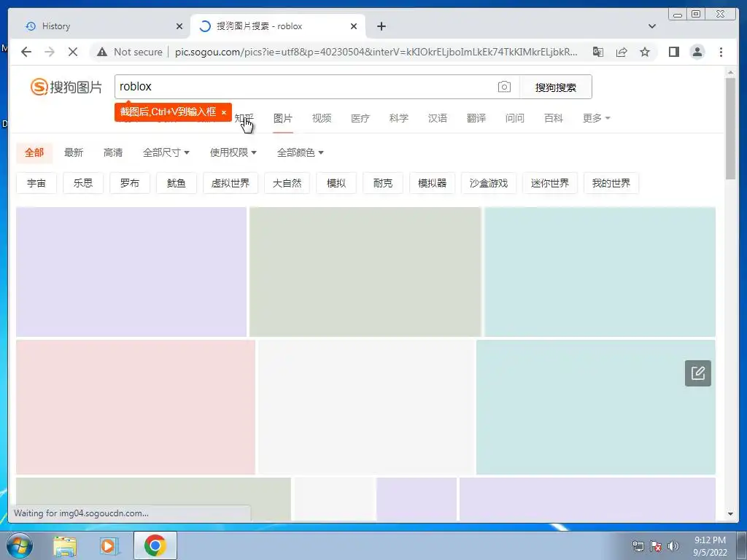Select the 图片 category tab
Viewport: 747px width, 560px height.
[x=283, y=118]
